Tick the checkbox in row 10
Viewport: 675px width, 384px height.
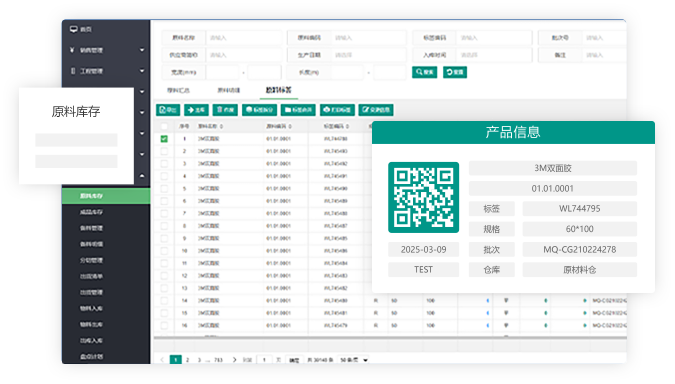click(x=164, y=251)
